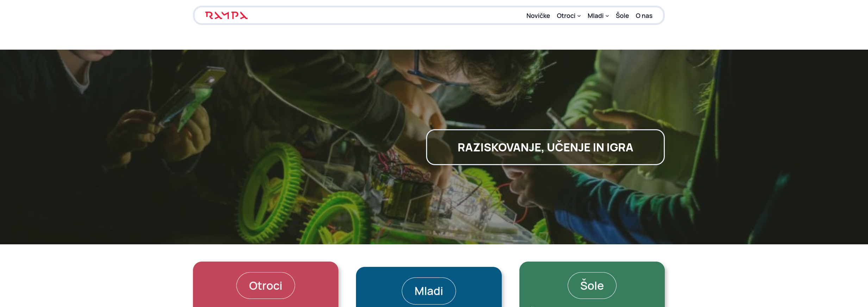
Task: Click the Otroci pill button
Action: click(266, 286)
